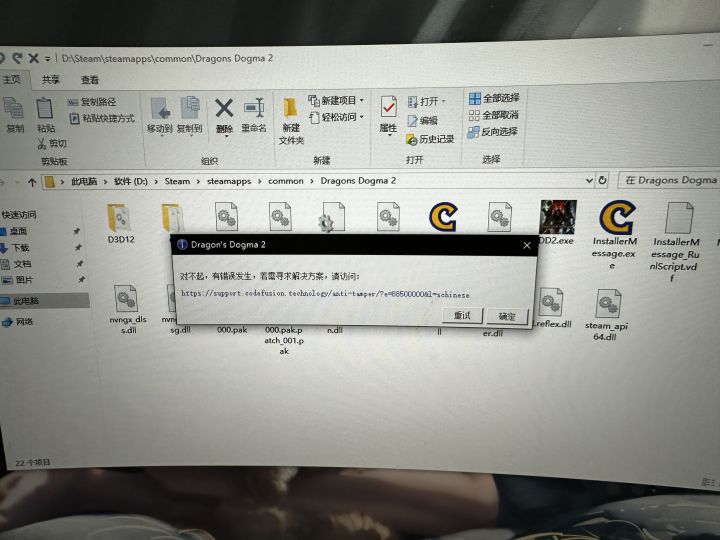Click the common breadcrumb segment

pos(286,181)
